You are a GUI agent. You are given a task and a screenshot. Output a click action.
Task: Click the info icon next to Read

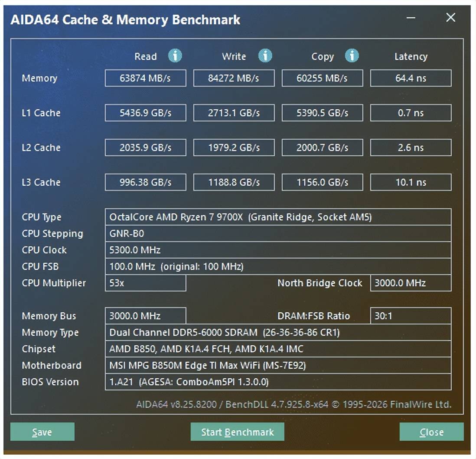point(175,56)
